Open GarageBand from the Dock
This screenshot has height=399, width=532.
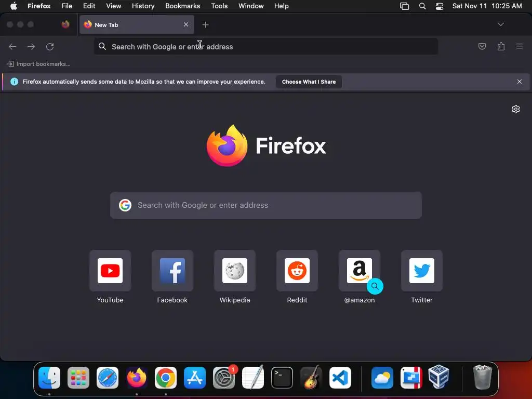(311, 377)
